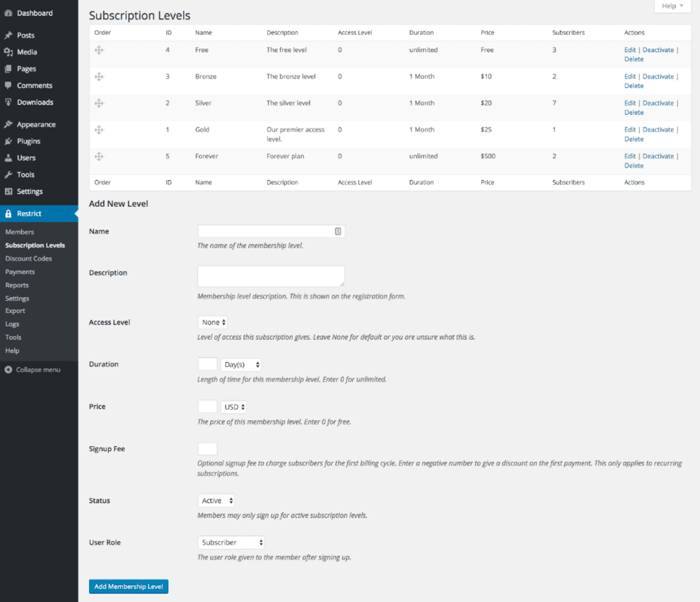This screenshot has height=602, width=700.
Task: Open the Media library icon
Action: pyautogui.click(x=9, y=52)
